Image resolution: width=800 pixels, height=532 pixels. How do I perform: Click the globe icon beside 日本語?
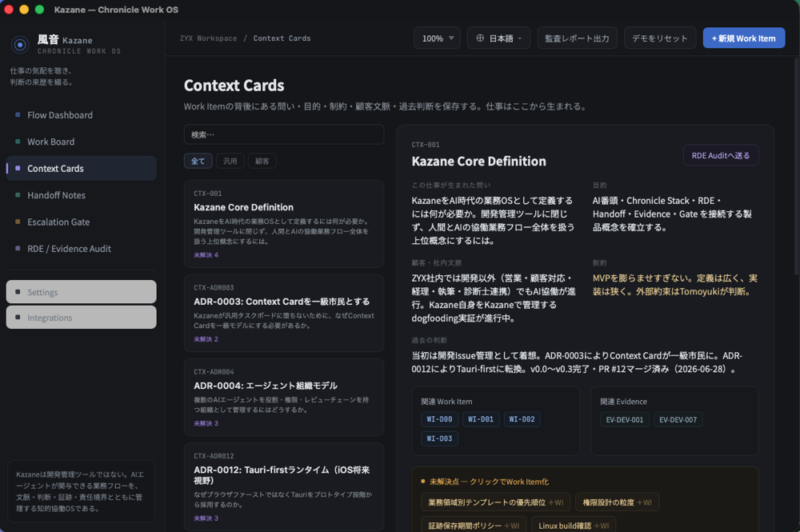tap(480, 38)
